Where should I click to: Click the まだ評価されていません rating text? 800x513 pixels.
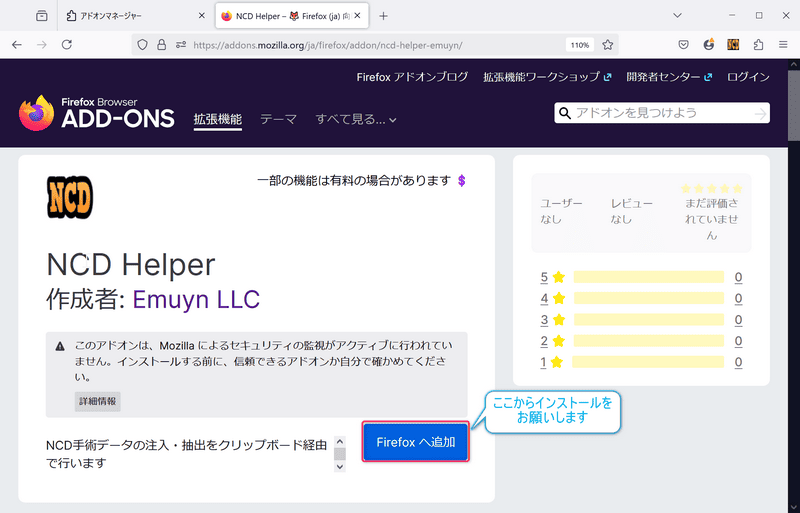pyautogui.click(x=711, y=219)
